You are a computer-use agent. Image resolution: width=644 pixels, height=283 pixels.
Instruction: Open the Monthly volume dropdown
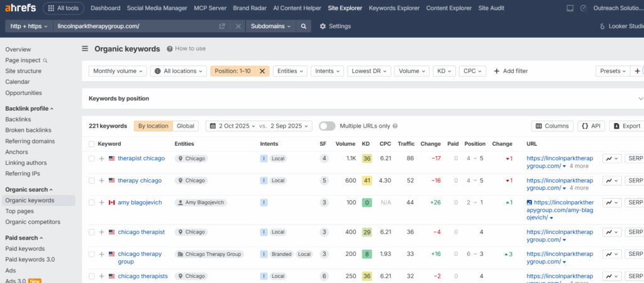[x=118, y=71]
